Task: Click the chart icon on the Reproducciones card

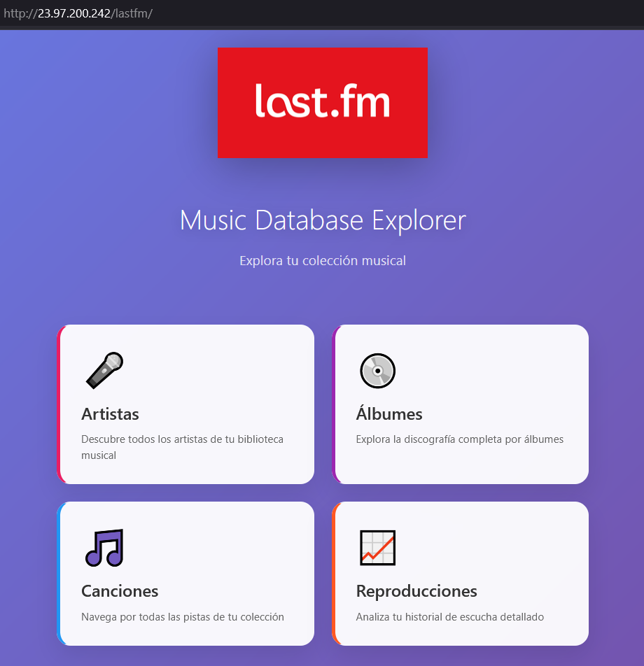Action: (378, 548)
